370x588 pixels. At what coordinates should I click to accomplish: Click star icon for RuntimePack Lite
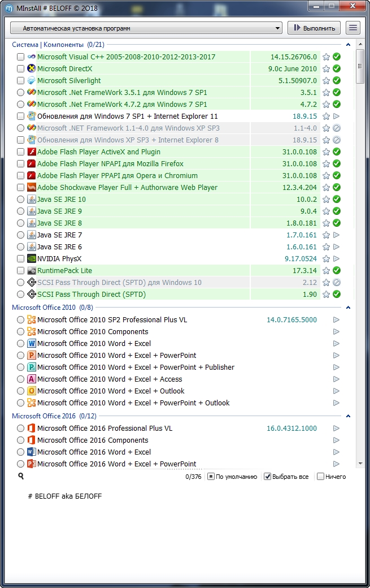(x=326, y=271)
